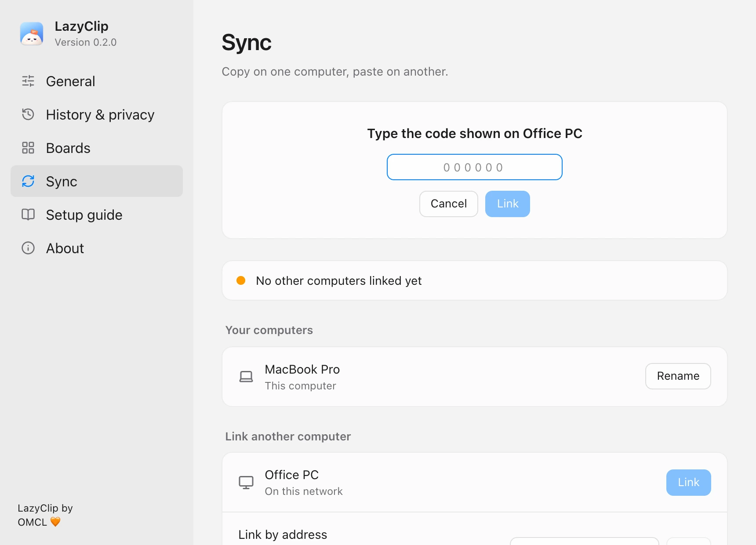Click the Setup guide book icon

click(x=28, y=214)
